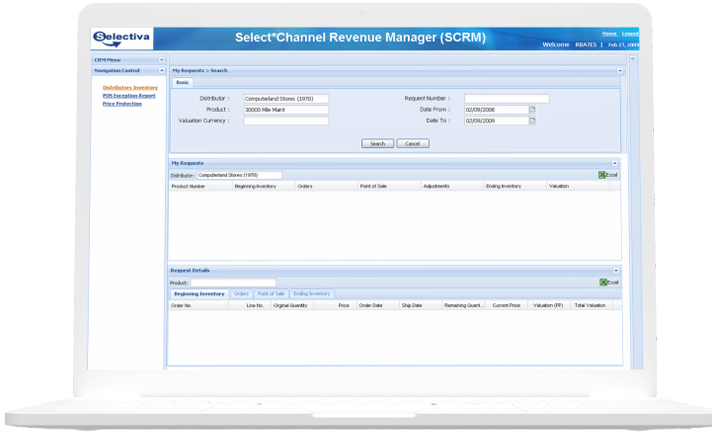
Task: Open the Price Protection link
Action: [x=122, y=103]
